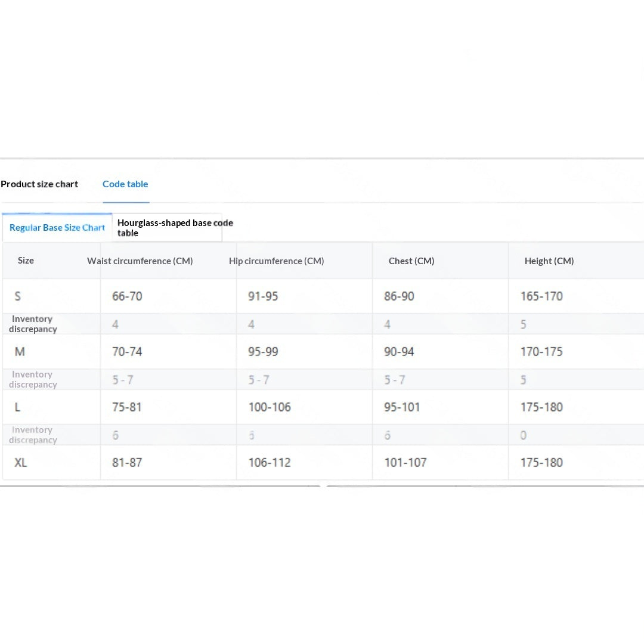Switch to the Code table tab
Viewport: 644px width, 644px height.
coord(125,184)
